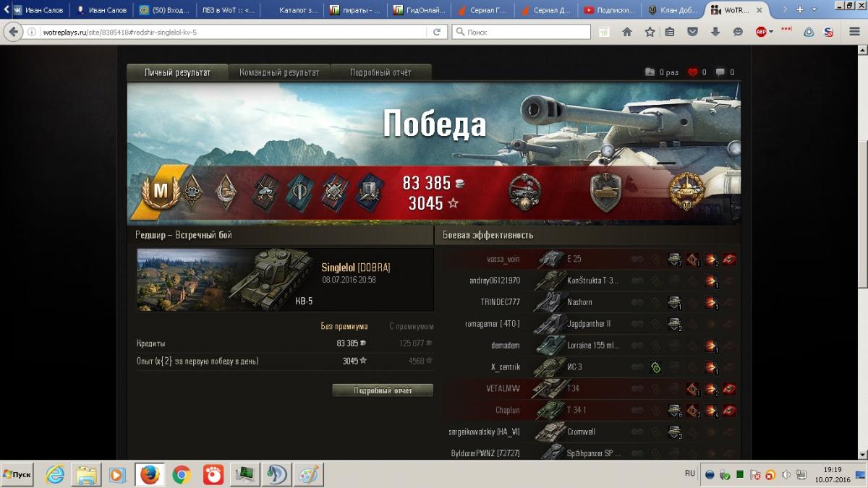This screenshot has height=488, width=868.
Task: Click the Кредиты row label
Action: pyautogui.click(x=150, y=343)
